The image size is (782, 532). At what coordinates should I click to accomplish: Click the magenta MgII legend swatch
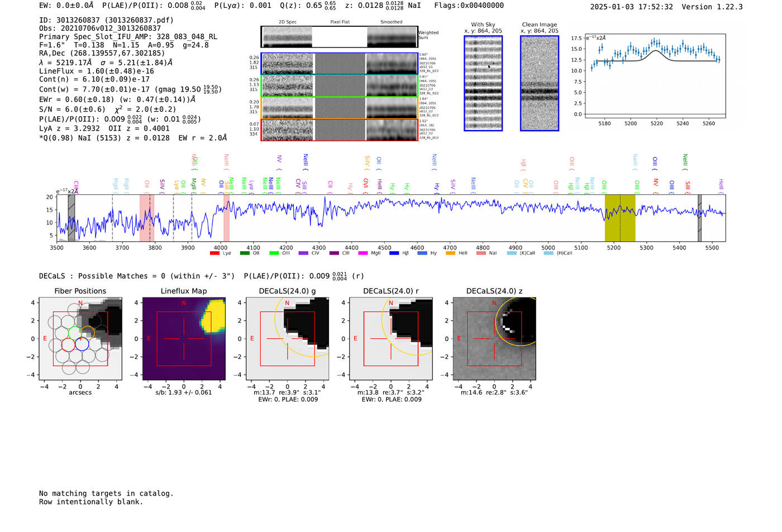pos(363,253)
